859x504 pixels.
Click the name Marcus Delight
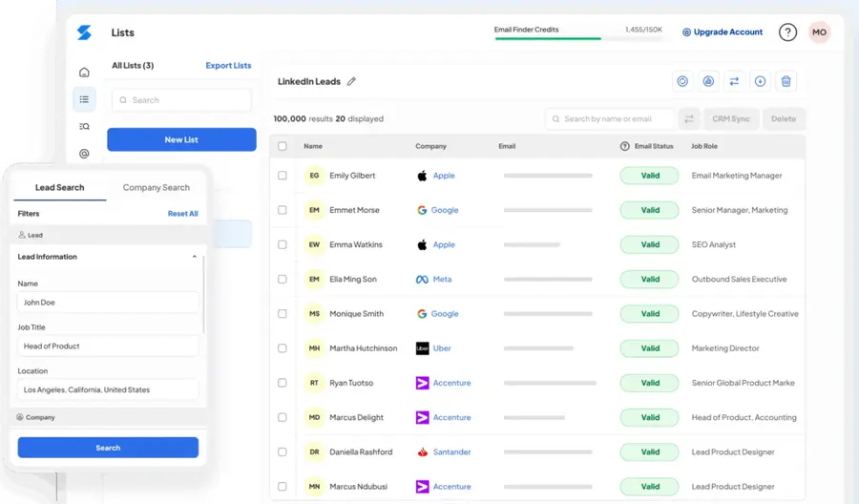(x=356, y=417)
